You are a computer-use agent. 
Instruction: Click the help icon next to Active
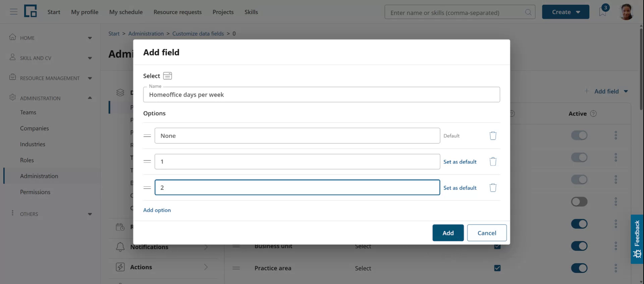[593, 114]
